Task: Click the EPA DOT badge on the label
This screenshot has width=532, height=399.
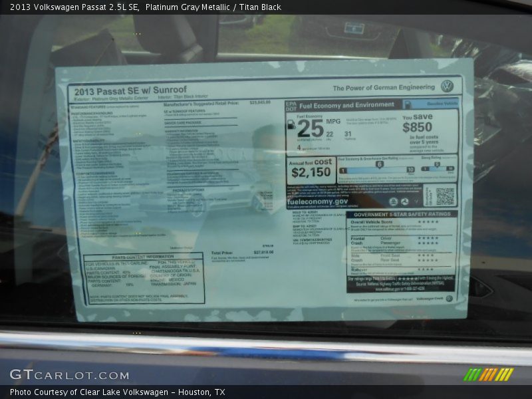Action: pos(291,106)
